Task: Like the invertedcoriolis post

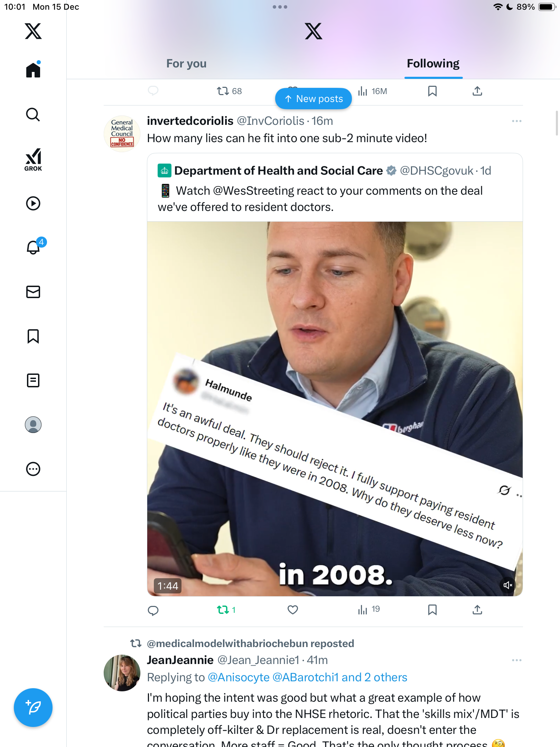Action: tap(293, 610)
